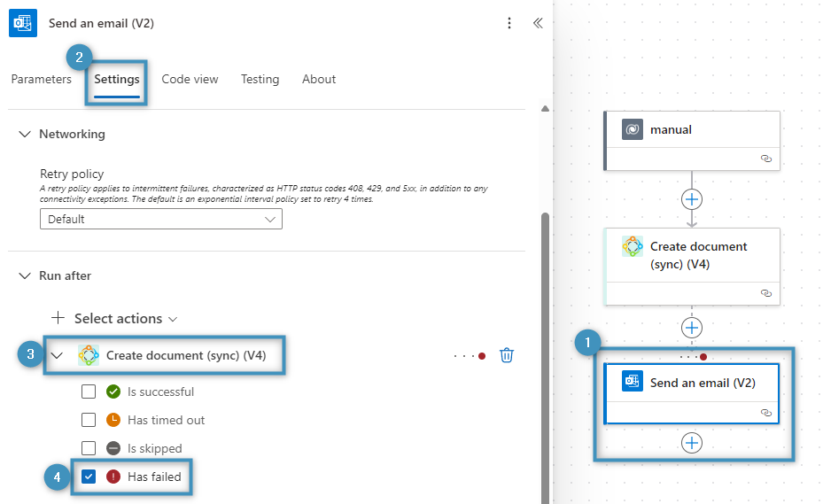This screenshot has height=504, width=823.
Task: Click the Create document icon in Run after list
Action: point(89,355)
